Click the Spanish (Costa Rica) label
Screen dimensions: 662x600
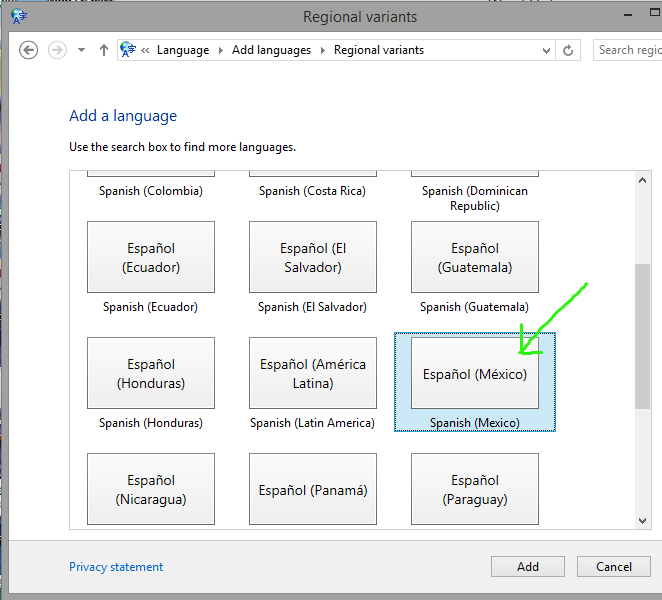tap(312, 191)
